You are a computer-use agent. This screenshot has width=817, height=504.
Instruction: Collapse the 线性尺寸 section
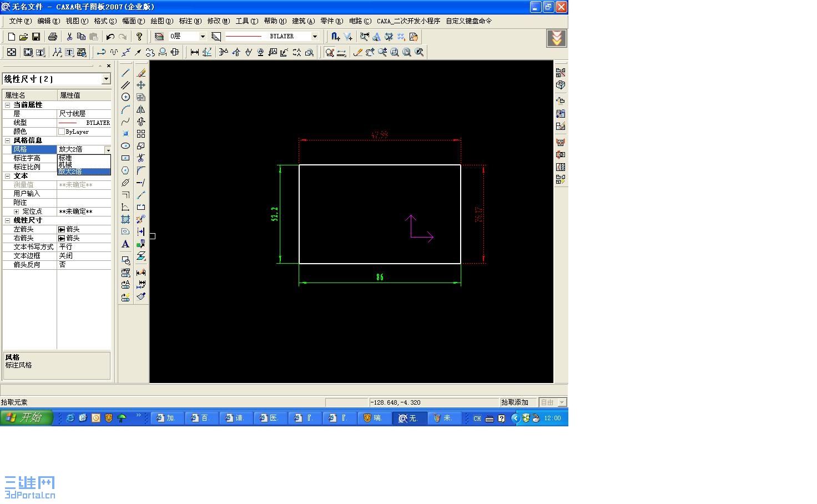coord(8,220)
